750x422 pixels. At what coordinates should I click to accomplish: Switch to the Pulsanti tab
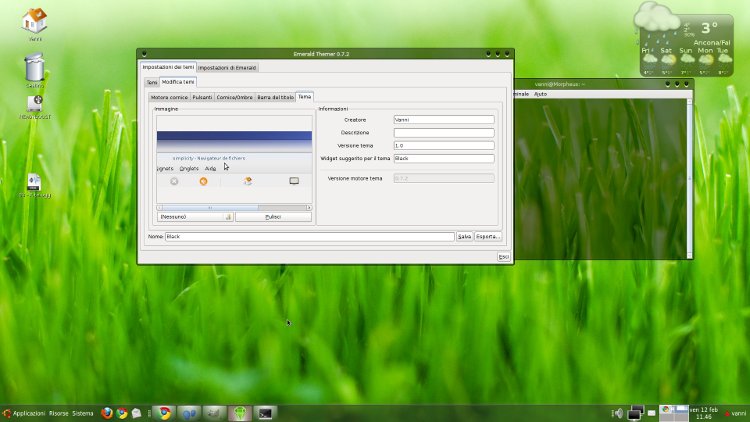coord(202,97)
